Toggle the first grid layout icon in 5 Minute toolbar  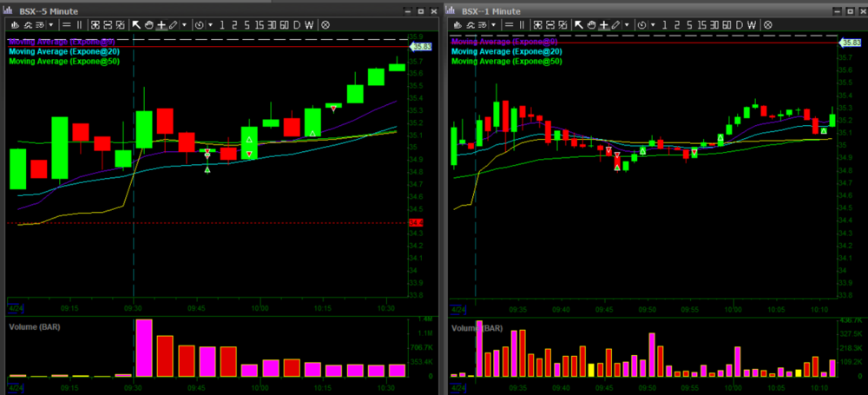[x=95, y=25]
